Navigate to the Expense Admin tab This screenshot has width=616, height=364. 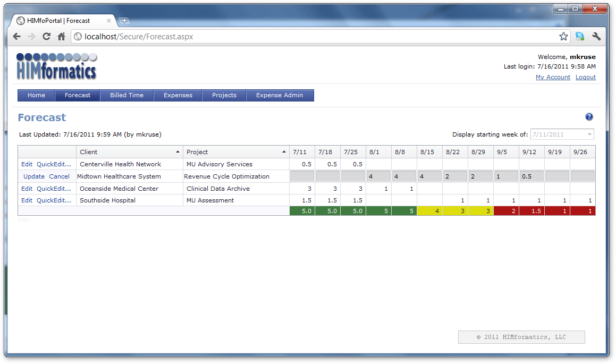[280, 95]
